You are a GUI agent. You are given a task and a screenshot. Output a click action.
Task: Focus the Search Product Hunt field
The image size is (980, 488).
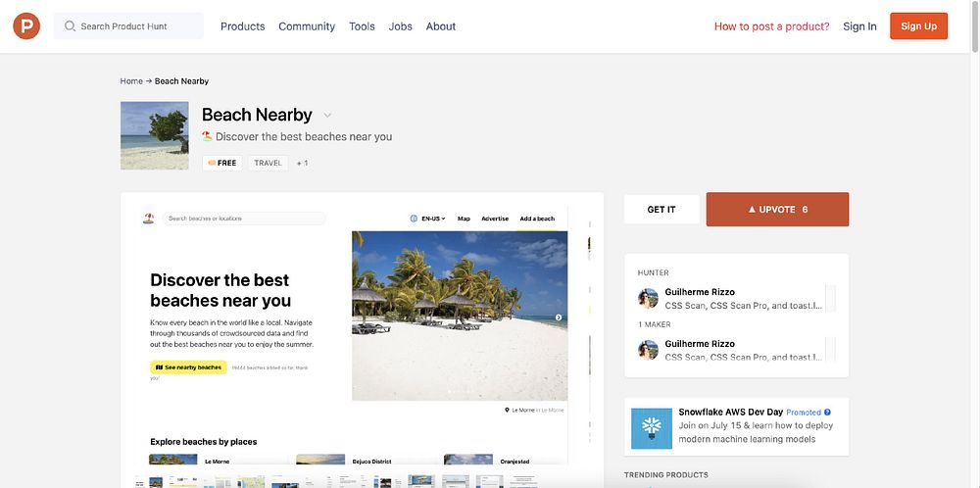[128, 26]
